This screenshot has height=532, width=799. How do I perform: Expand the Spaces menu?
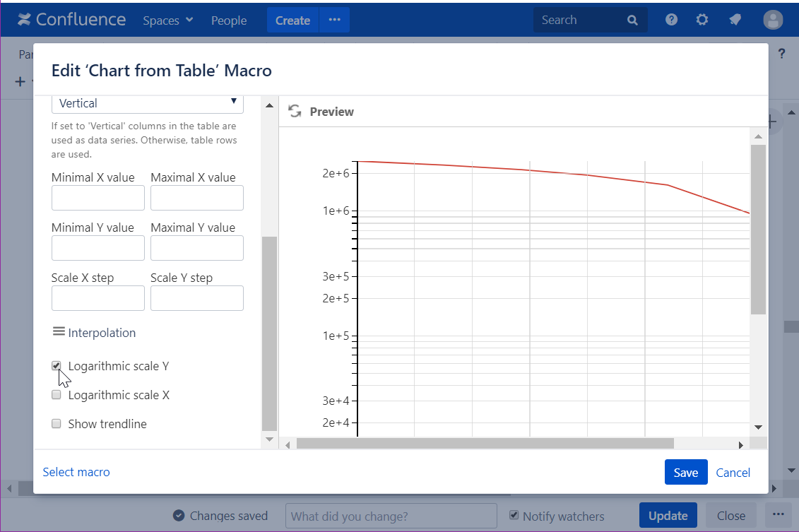[x=167, y=20]
